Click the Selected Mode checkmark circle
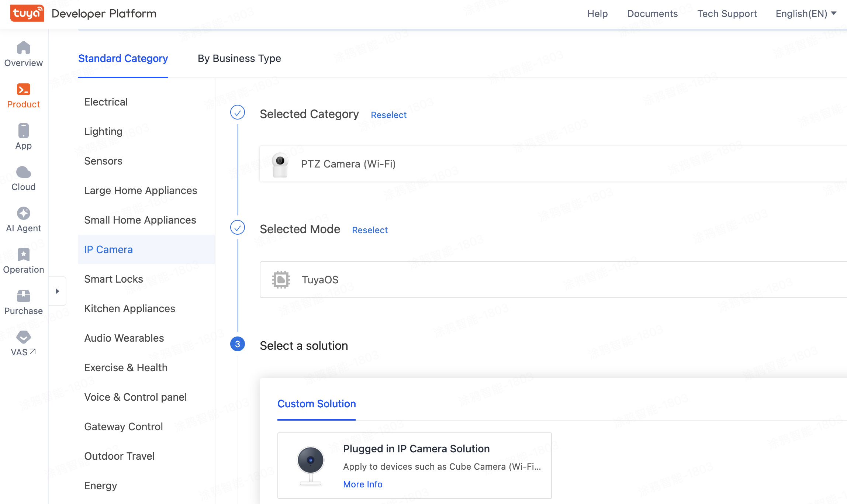This screenshot has width=847, height=504. 238,227
